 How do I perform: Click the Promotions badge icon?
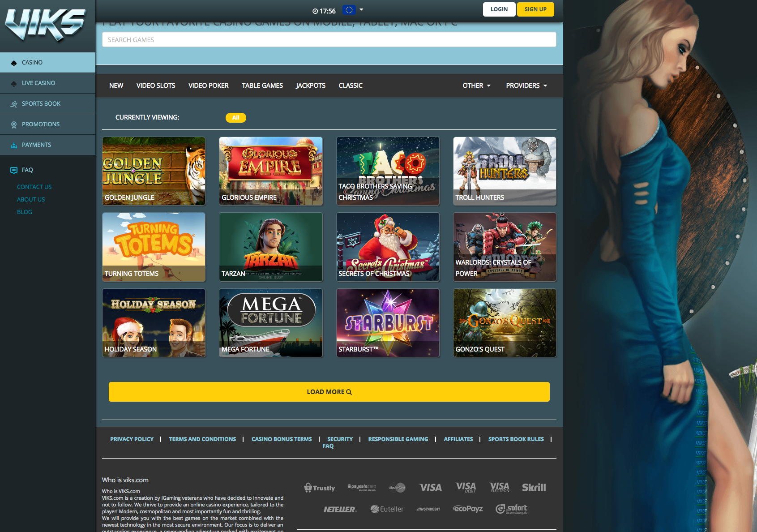point(14,124)
